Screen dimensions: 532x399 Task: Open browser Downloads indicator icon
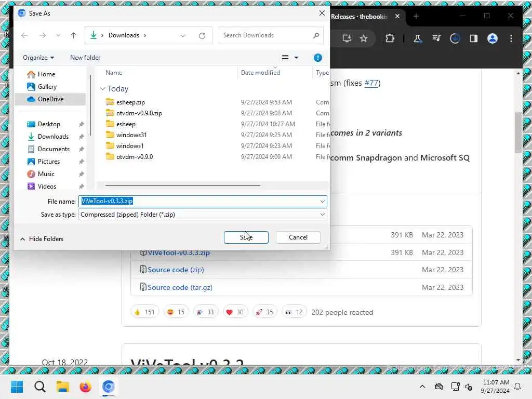[x=455, y=38]
